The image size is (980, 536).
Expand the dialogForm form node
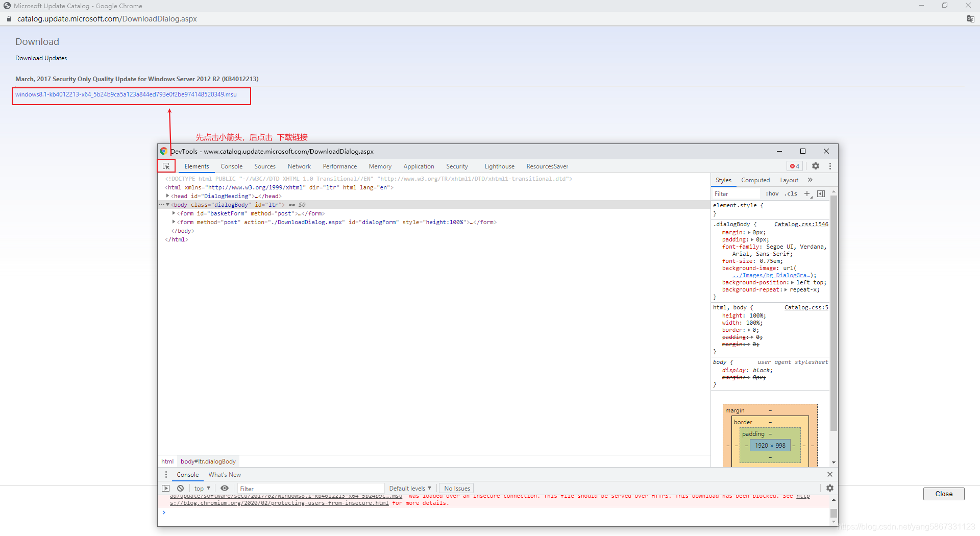coord(174,222)
